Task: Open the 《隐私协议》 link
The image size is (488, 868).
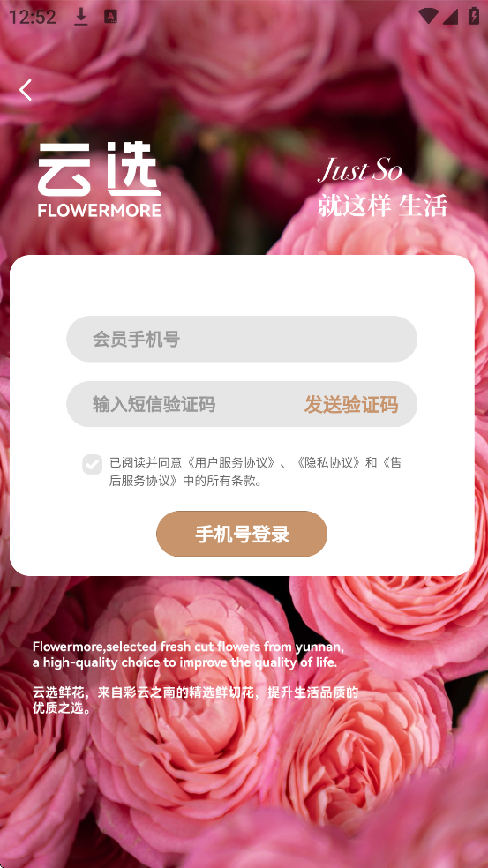Action: pyautogui.click(x=328, y=463)
